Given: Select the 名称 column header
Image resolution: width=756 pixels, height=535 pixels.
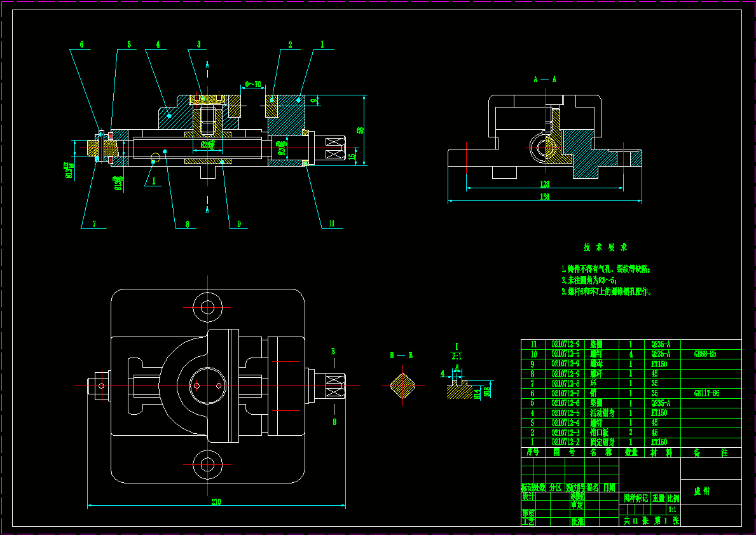Looking at the screenshot, I should tap(601, 452).
